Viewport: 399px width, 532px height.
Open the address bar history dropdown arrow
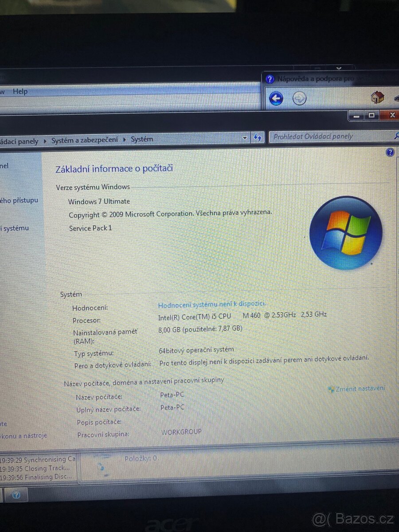click(245, 138)
